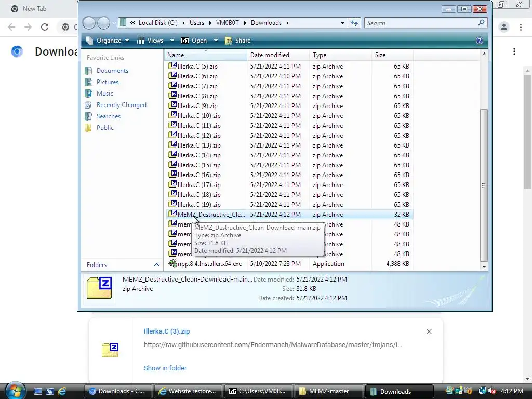This screenshot has width=532, height=399.
Task: Click Show in folder link
Action: pos(165,368)
